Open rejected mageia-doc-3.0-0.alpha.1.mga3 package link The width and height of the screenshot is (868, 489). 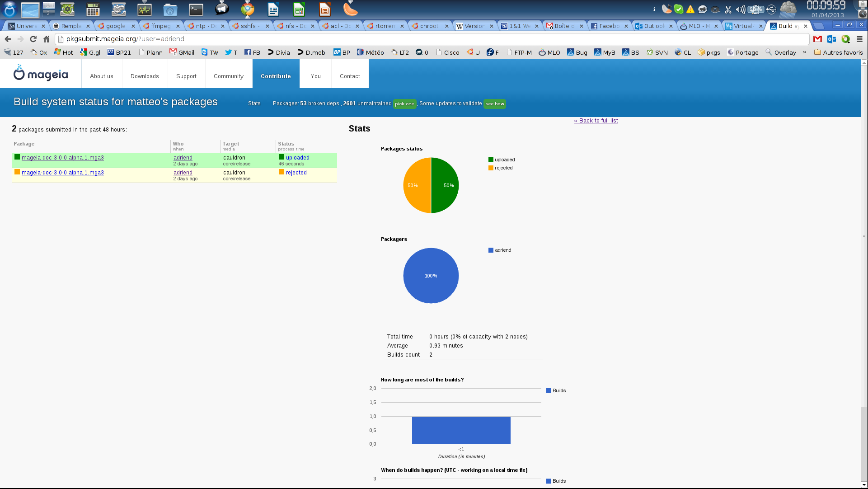point(63,173)
